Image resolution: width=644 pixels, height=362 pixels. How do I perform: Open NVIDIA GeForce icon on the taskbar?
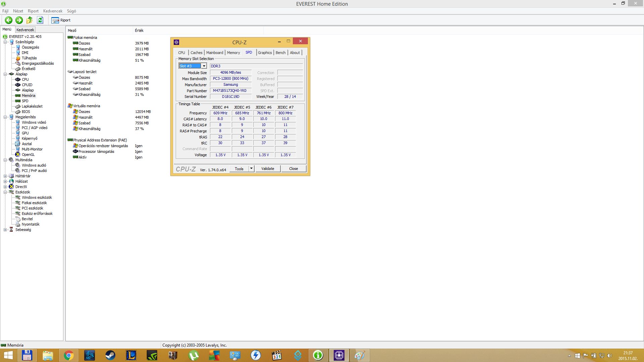click(x=152, y=355)
